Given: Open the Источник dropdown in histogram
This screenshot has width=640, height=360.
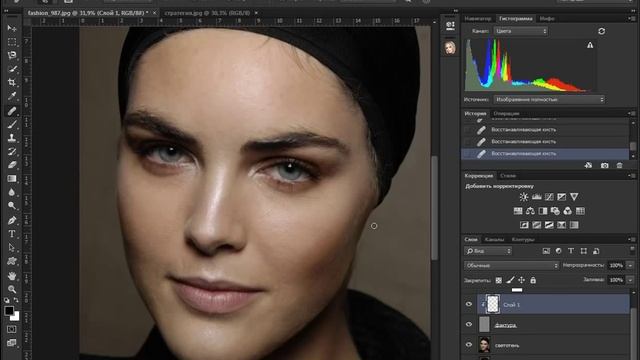Looking at the screenshot, I should (549, 100).
